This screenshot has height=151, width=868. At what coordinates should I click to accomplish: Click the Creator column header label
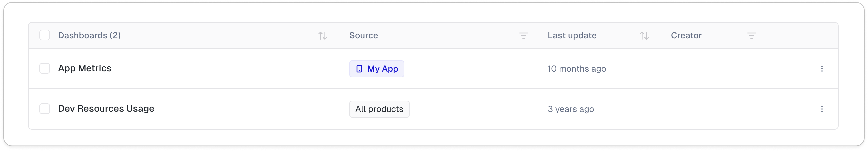(686, 35)
